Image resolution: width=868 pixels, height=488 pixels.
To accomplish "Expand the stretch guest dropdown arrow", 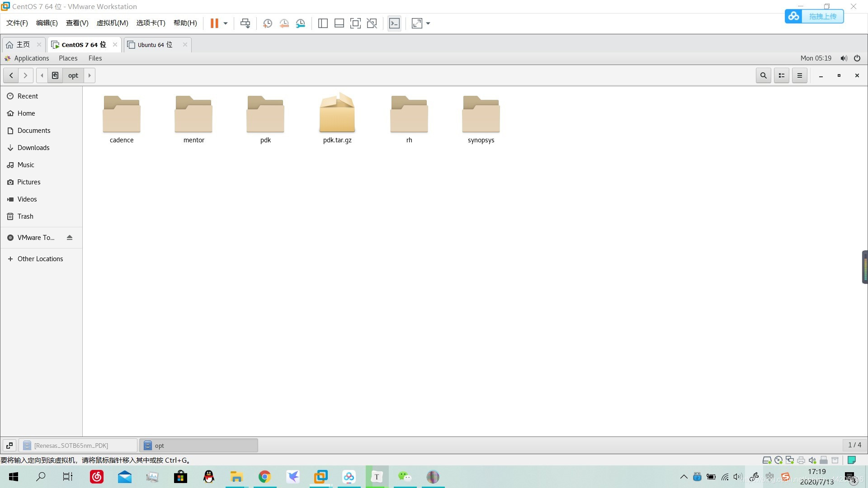I will pos(428,23).
